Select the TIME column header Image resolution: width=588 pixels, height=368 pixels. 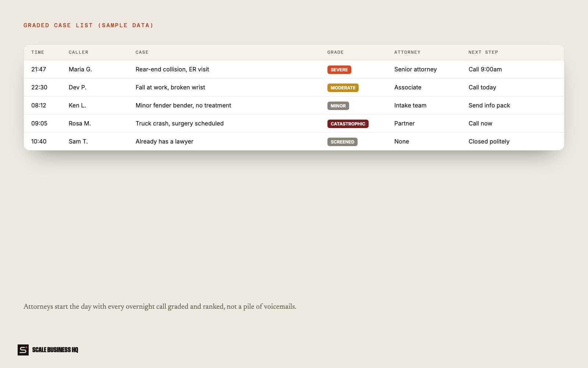coord(37,52)
